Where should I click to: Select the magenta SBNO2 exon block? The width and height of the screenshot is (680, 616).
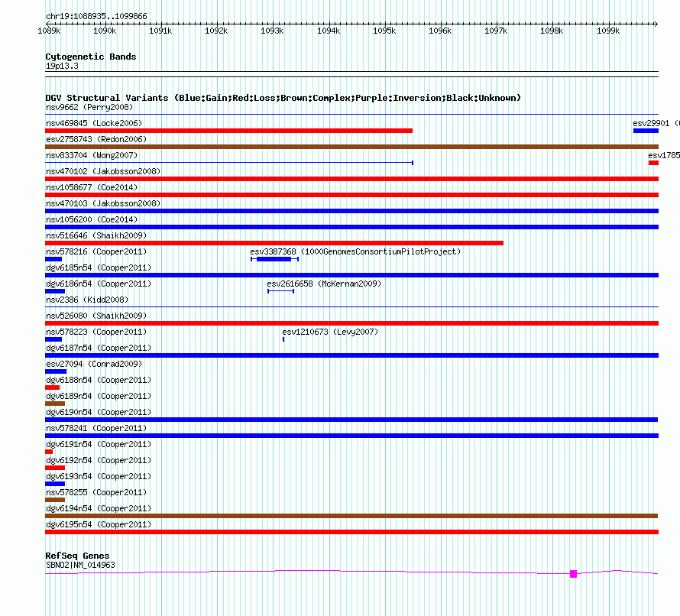click(x=573, y=574)
